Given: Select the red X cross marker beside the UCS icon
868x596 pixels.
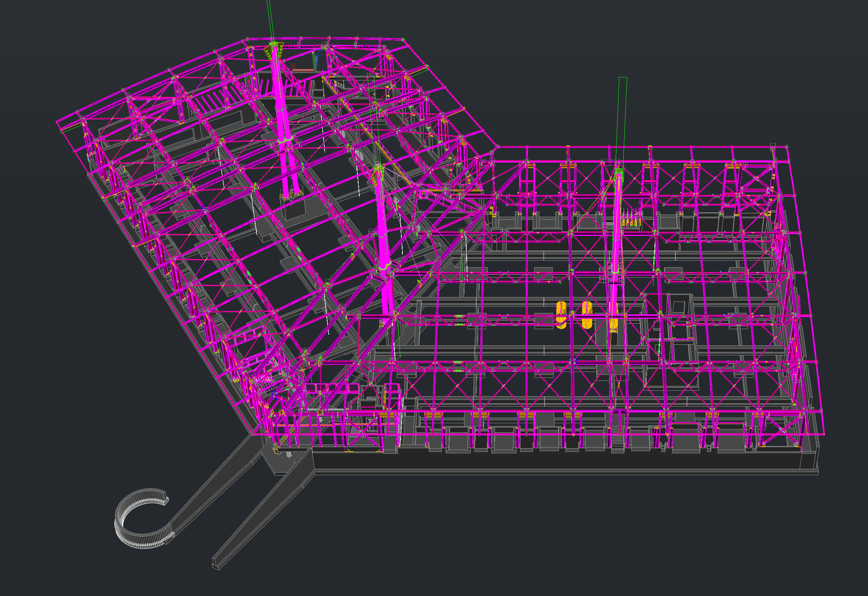Looking at the screenshot, I should 293,66.
